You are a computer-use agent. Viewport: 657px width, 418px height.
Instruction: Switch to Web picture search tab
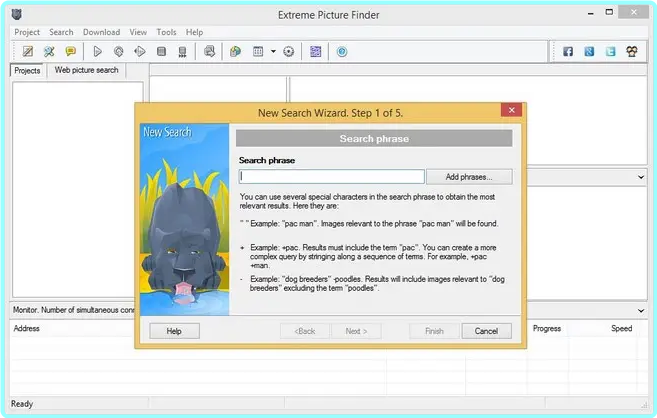coord(87,70)
